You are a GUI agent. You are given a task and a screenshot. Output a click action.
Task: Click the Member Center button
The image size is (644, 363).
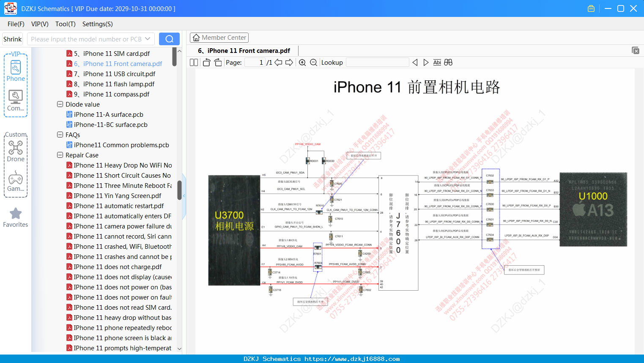pyautogui.click(x=219, y=38)
